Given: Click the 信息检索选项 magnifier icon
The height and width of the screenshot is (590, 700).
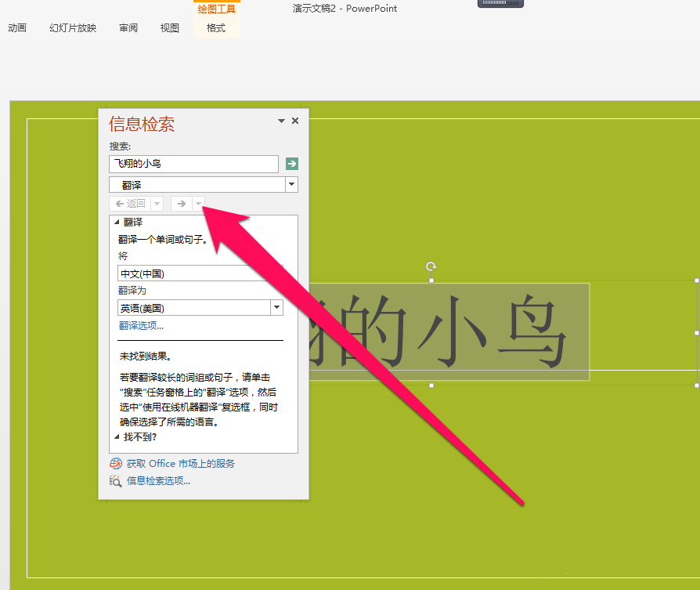Looking at the screenshot, I should [x=114, y=479].
